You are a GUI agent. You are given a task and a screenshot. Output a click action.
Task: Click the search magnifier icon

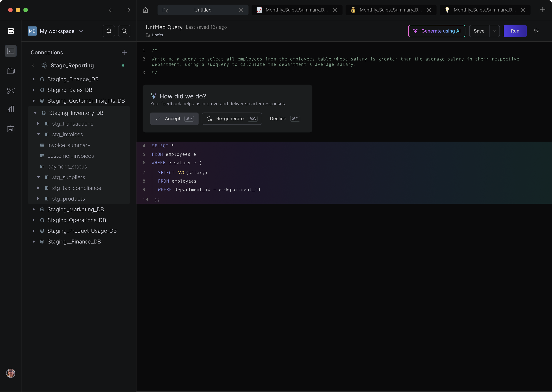[124, 31]
